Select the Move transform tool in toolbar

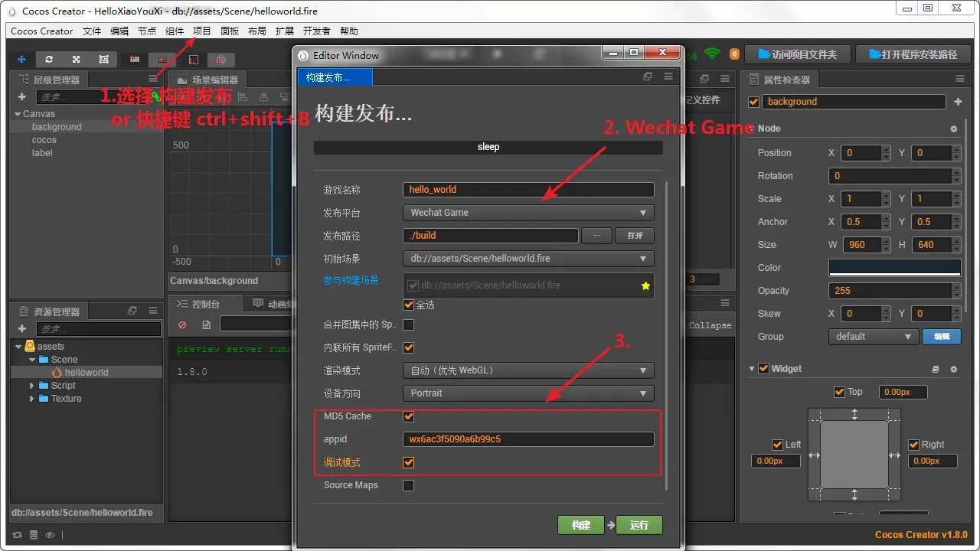coord(21,59)
